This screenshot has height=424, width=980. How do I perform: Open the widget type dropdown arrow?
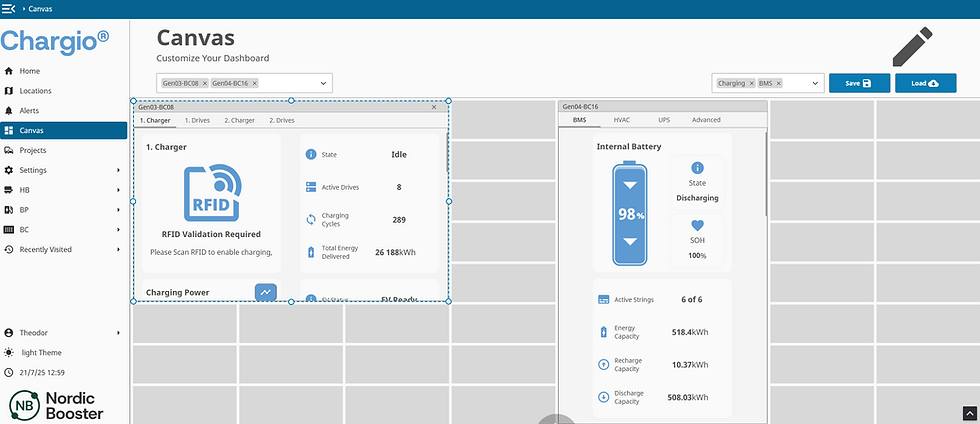pos(816,83)
